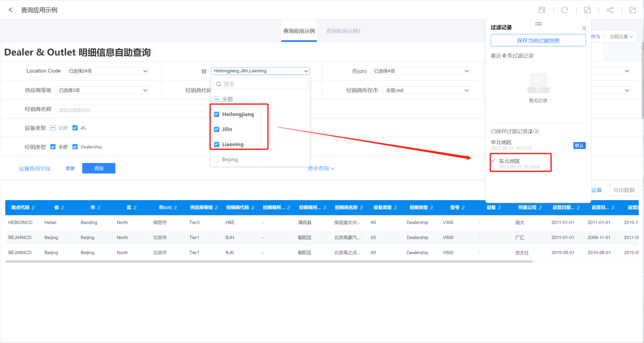644x343 pixels.
Task: Expand the 供应商等级 dropdown
Action: click(102, 90)
